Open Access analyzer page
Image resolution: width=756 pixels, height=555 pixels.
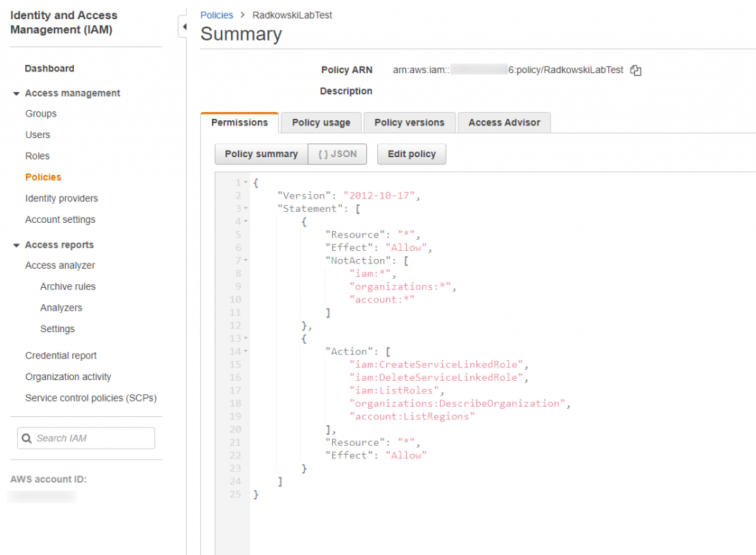pos(61,266)
